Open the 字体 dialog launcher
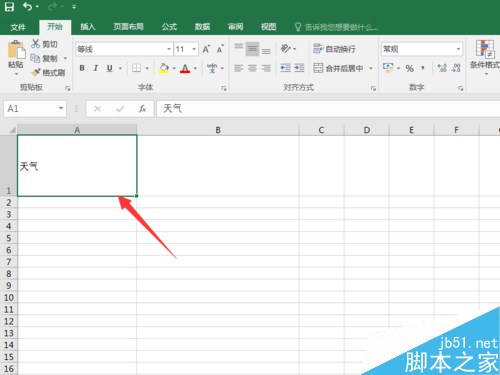This screenshot has height=375, width=500. pyautogui.click(x=224, y=88)
